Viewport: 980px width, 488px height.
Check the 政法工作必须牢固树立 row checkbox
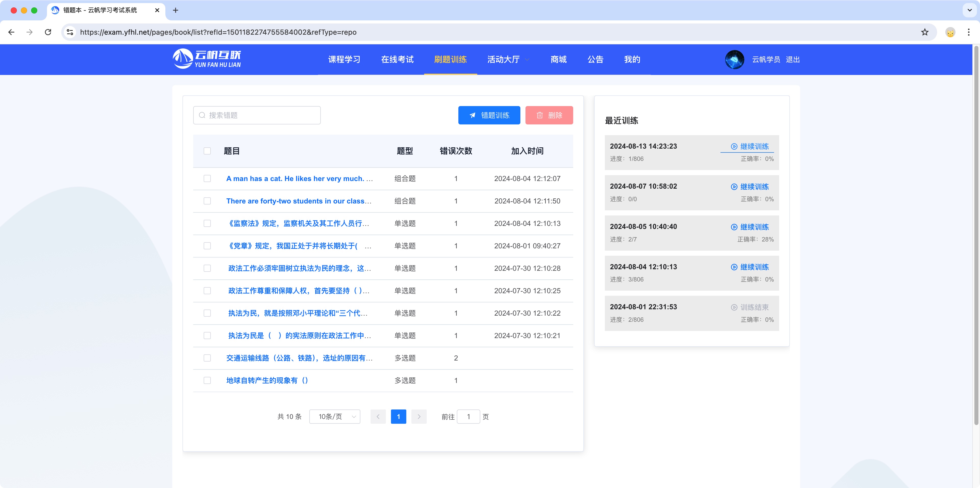(207, 268)
